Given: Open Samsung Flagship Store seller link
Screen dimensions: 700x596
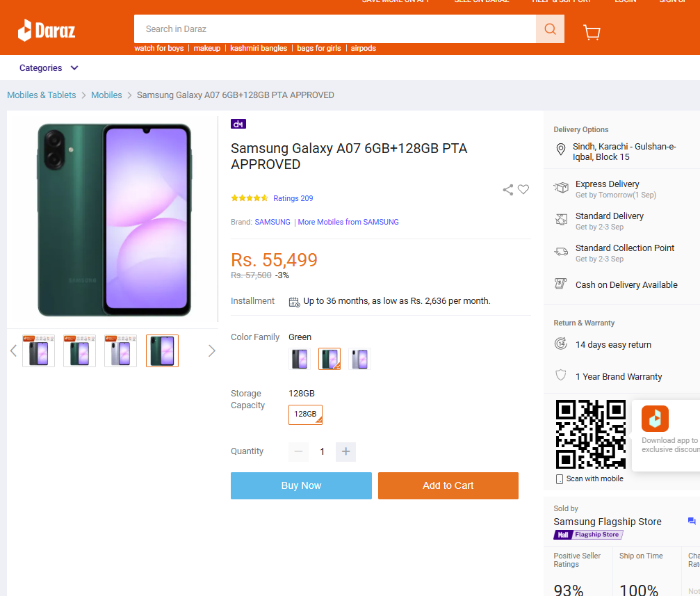Looking at the screenshot, I should coord(608,522).
